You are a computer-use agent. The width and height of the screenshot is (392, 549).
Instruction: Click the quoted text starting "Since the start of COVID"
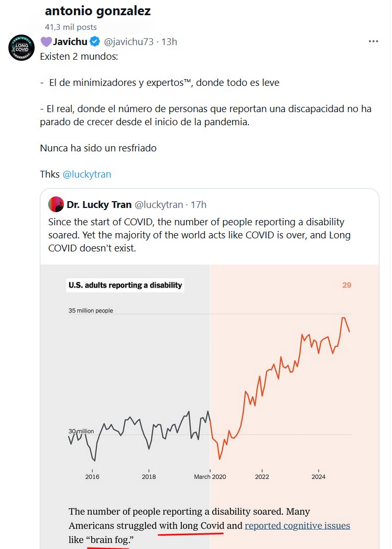197,235
